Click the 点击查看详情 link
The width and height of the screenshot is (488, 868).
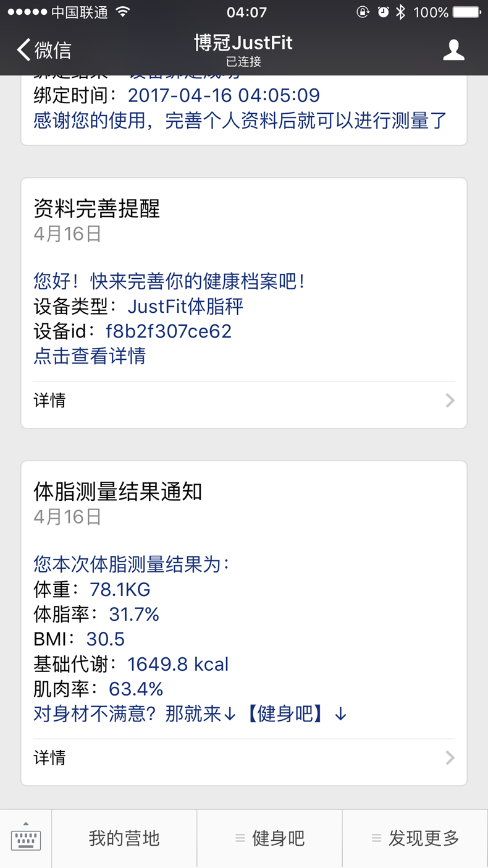(x=90, y=356)
